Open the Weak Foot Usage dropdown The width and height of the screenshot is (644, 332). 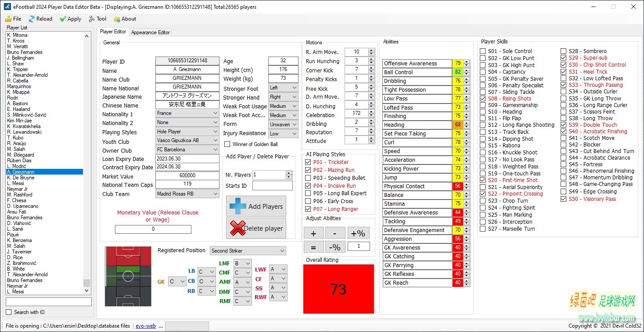point(283,106)
